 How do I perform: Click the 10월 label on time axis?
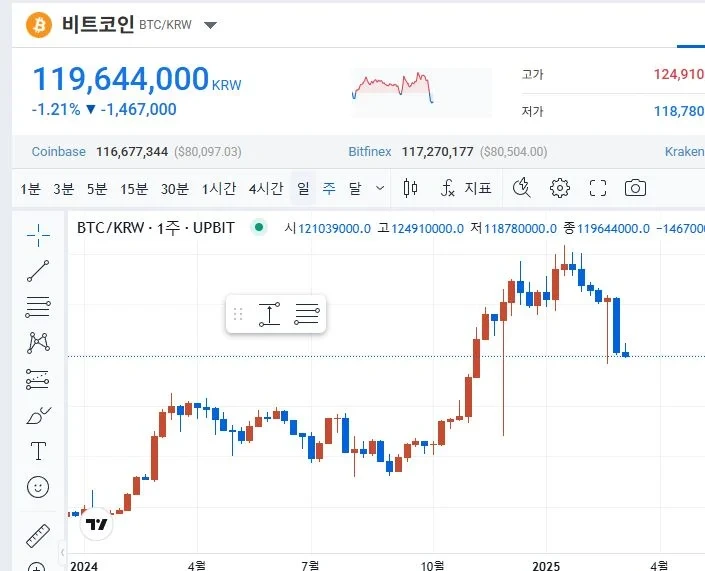tap(433, 565)
